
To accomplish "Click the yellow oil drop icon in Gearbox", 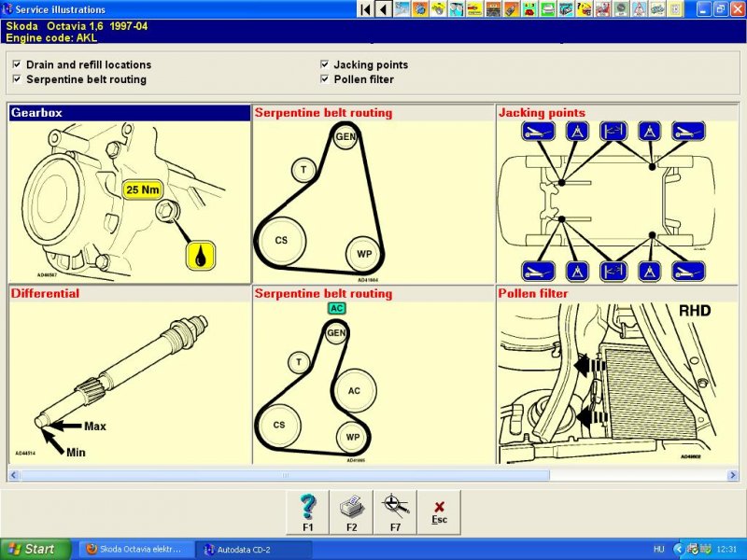I will (x=201, y=256).
